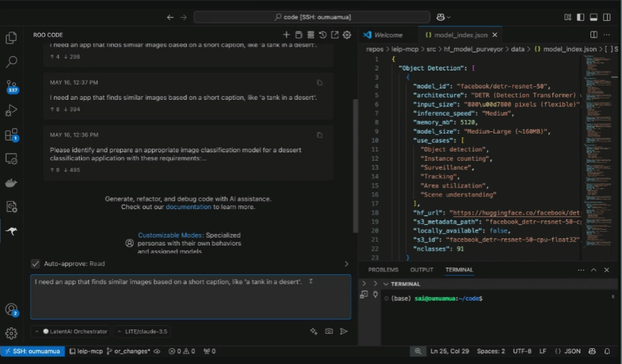The width and height of the screenshot is (622, 364).
Task: Open the hf_url huggingface link
Action: pyautogui.click(x=516, y=213)
